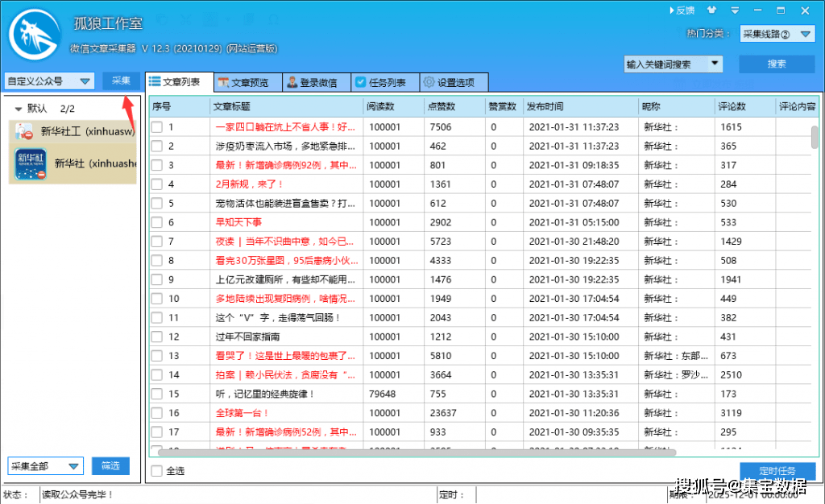Select the 新华社 (xinhuashe) account
This screenshot has height=504, width=825.
(73, 163)
